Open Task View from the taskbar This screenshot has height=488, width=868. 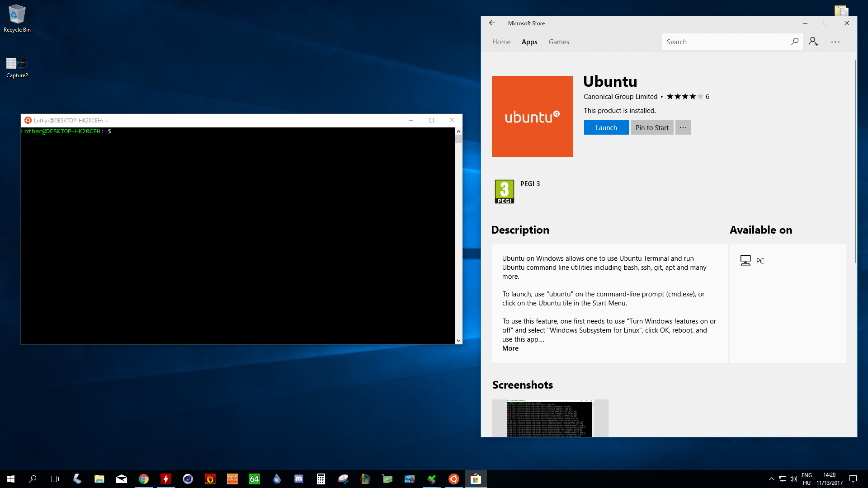pos(54,479)
